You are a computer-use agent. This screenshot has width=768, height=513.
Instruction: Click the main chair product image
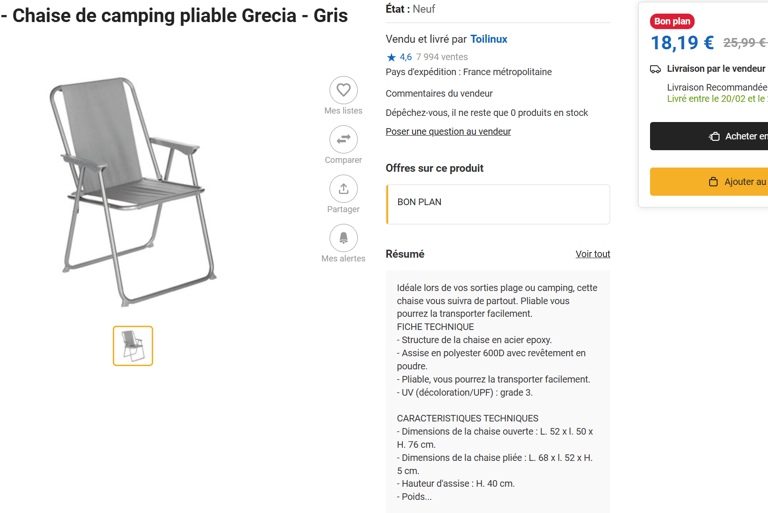coord(133,190)
